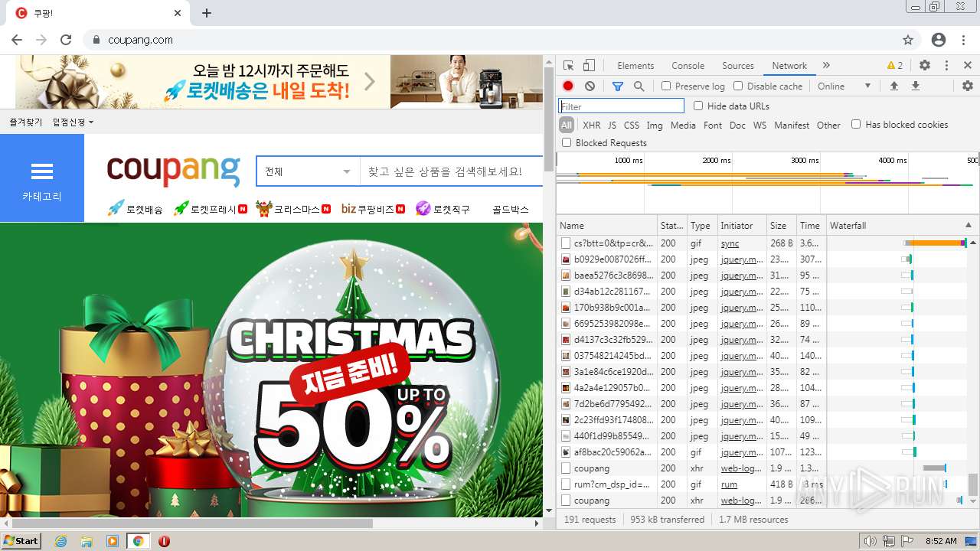
Task: Clear the network log
Action: click(x=590, y=86)
